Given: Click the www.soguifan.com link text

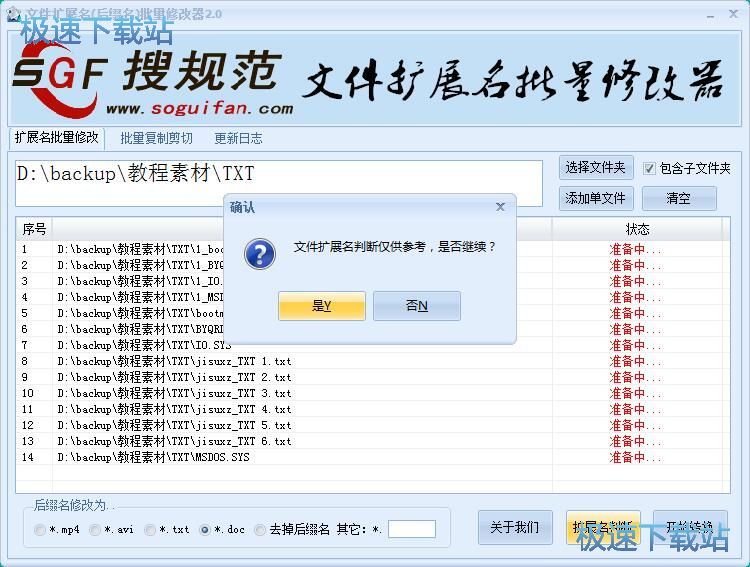Looking at the screenshot, I should (200, 108).
